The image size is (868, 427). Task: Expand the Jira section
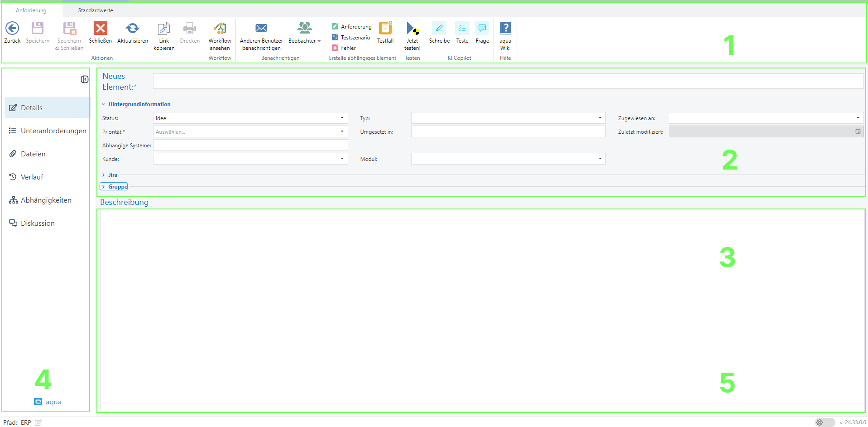[x=104, y=175]
